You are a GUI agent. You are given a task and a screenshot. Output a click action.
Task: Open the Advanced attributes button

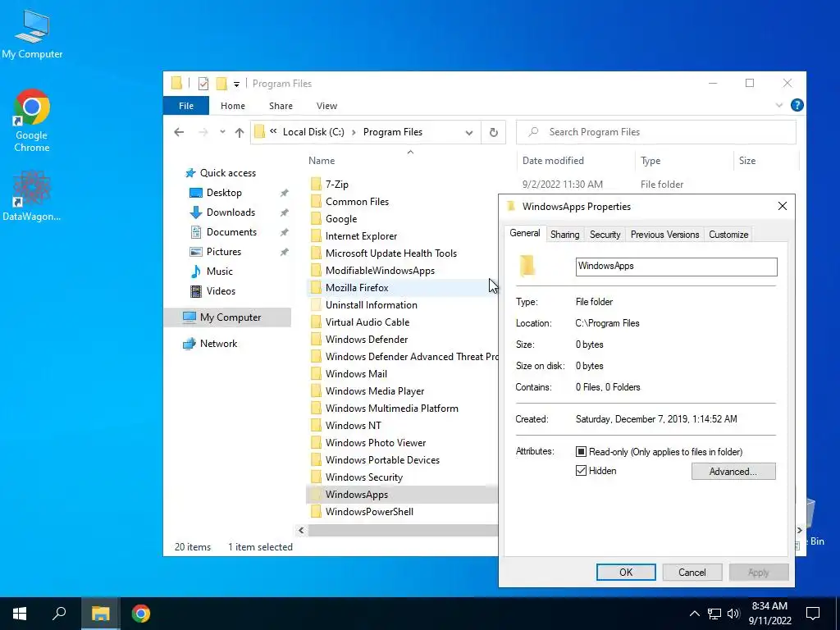click(x=733, y=472)
